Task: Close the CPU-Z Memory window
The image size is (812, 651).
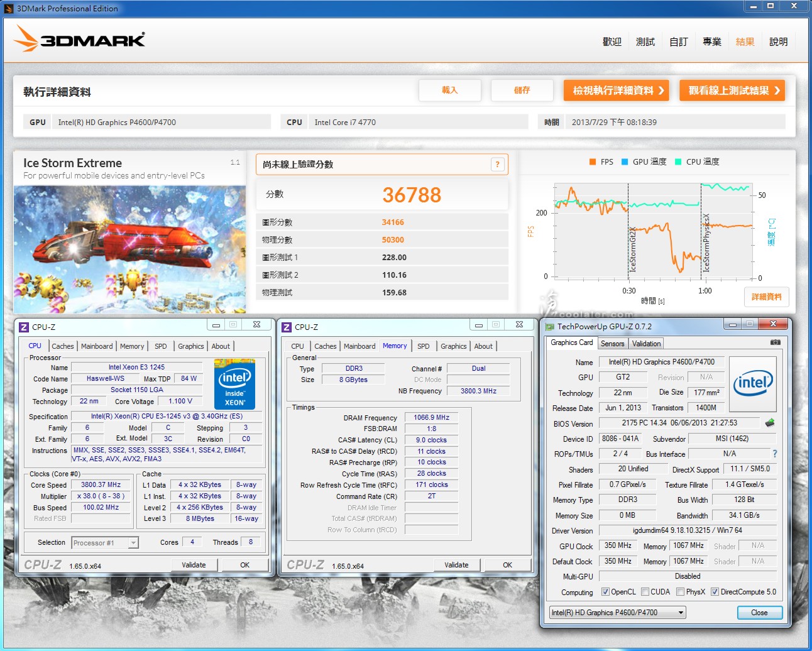Action: (519, 325)
